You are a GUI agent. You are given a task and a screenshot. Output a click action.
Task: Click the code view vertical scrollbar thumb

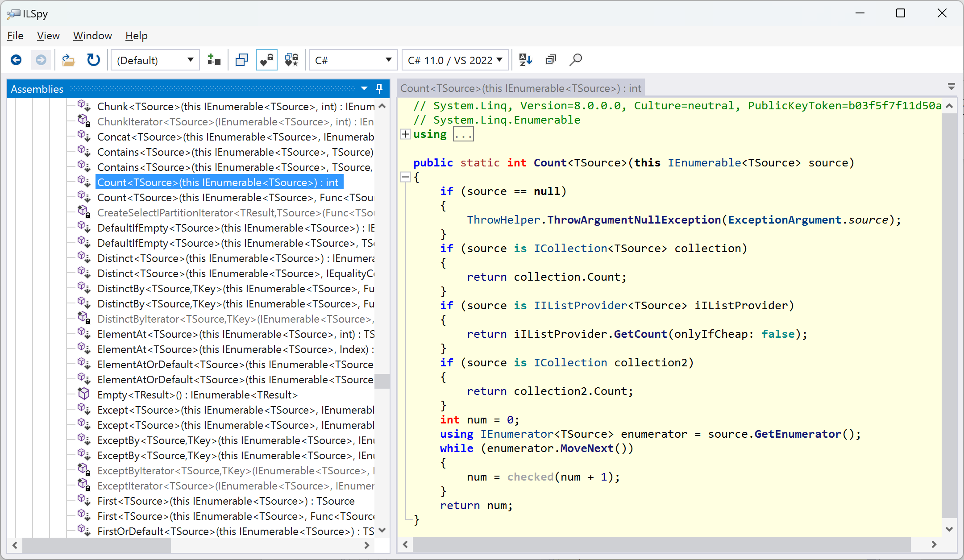pyautogui.click(x=949, y=316)
